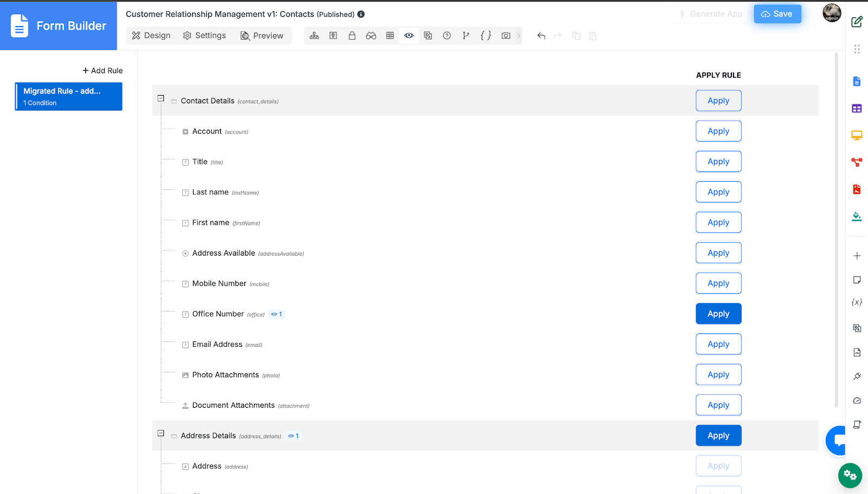Expand more toolbar items chevron

pyautogui.click(x=519, y=36)
